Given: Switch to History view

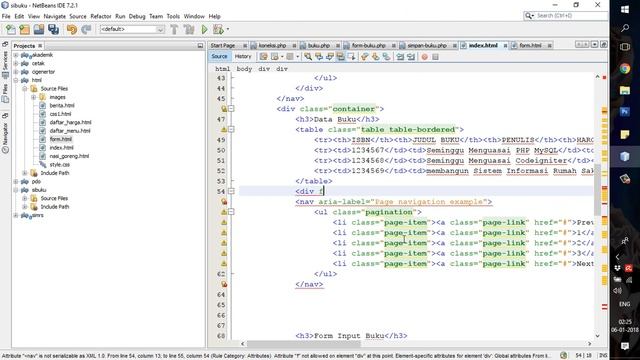Looking at the screenshot, I should tap(243, 56).
